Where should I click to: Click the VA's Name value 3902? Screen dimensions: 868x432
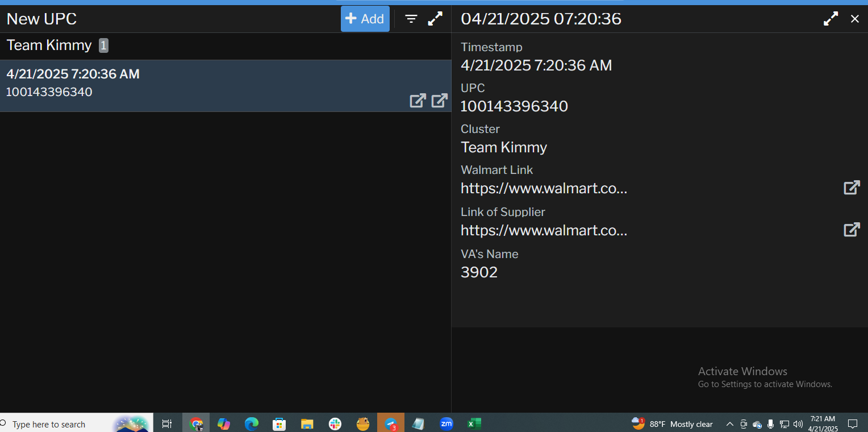pos(479,272)
